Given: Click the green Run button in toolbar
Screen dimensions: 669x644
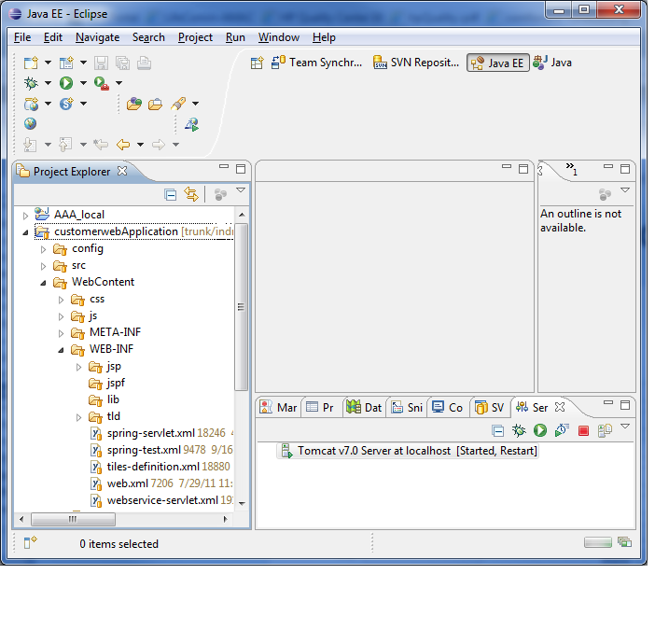Looking at the screenshot, I should 66,83.
